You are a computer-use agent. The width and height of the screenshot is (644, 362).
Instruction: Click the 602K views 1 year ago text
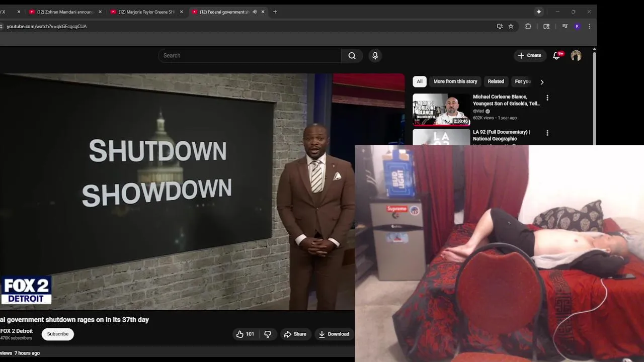click(495, 118)
